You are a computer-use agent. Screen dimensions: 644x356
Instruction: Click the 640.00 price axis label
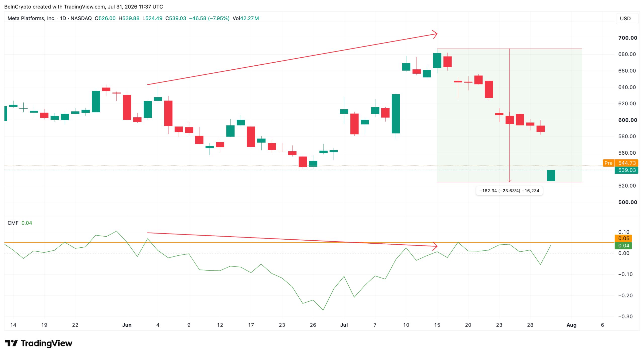(627, 87)
